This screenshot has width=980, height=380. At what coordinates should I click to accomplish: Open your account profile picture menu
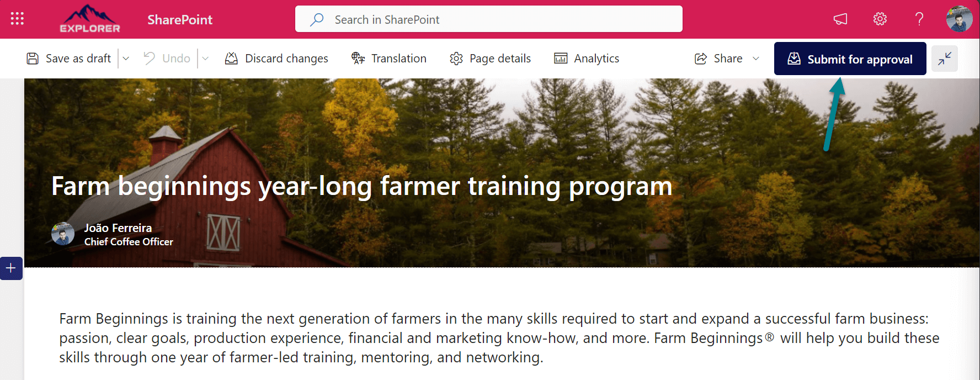click(959, 18)
